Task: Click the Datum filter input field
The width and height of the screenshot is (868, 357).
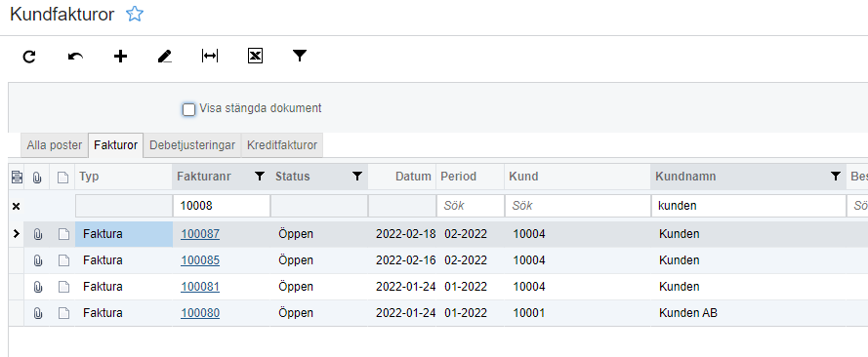Action: coord(402,206)
